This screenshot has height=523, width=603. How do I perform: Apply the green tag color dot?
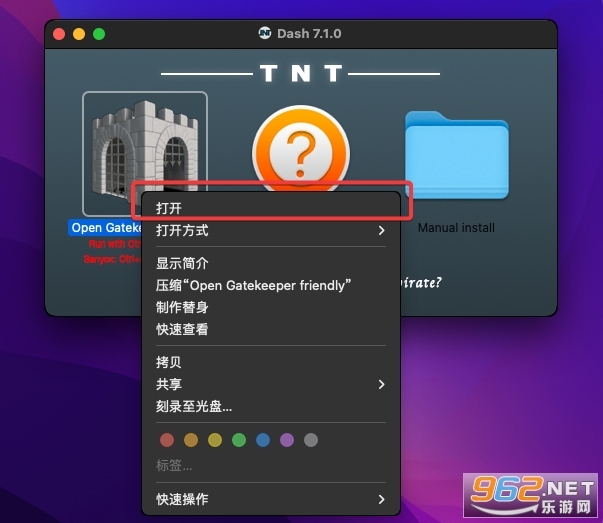[239, 440]
